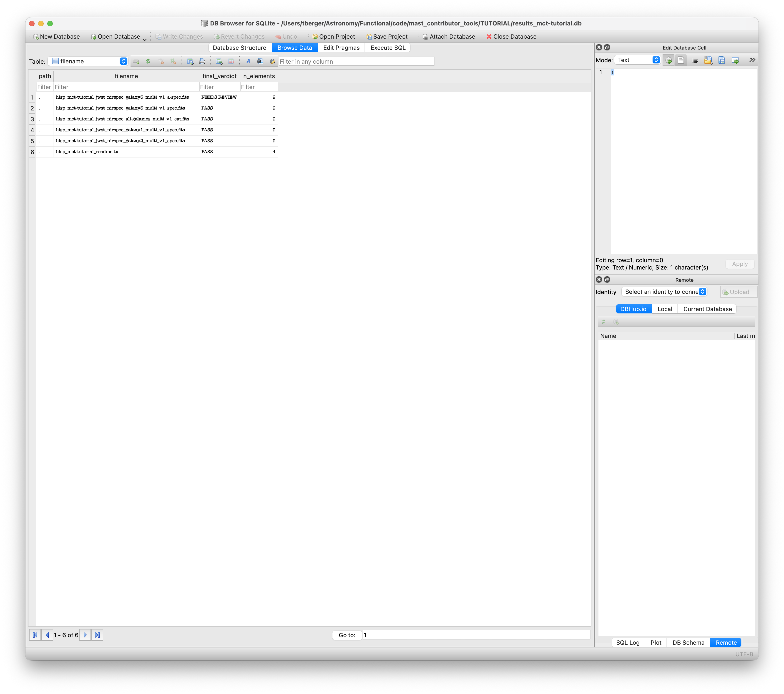Open the save table as displayed menu icon
Screen dimensions: 784x694
(x=190, y=61)
